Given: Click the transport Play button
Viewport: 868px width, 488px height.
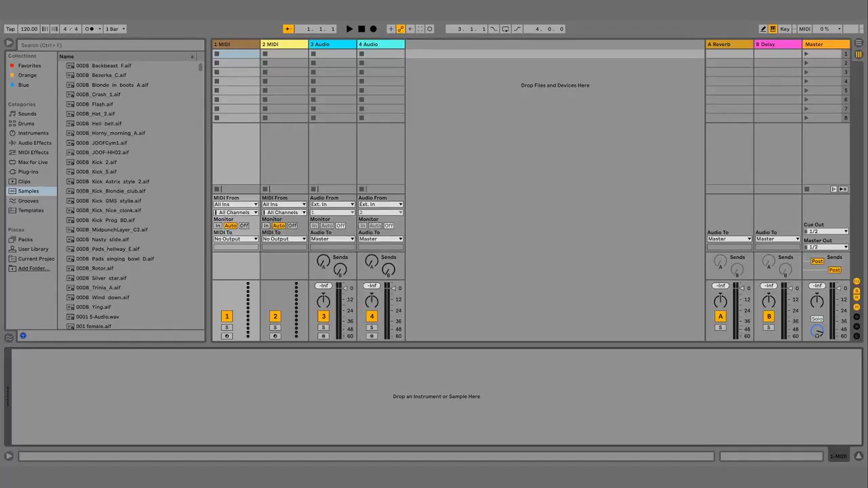Looking at the screenshot, I should 349,29.
